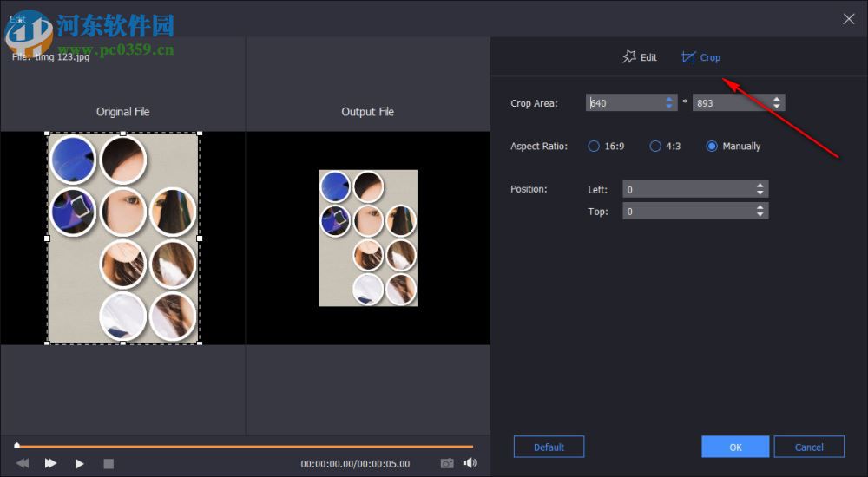Click the bottom-middle crop handle
The width and height of the screenshot is (868, 477).
point(123,343)
